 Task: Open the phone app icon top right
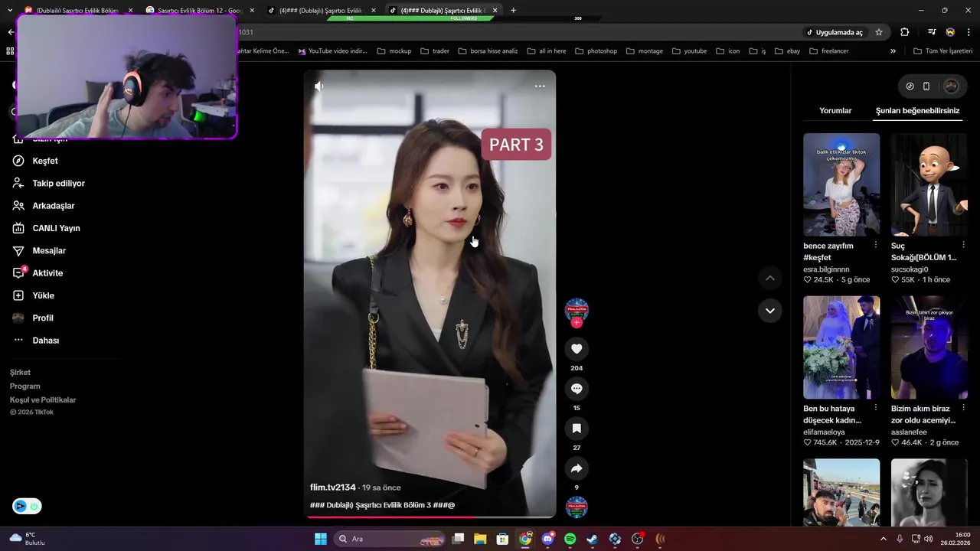pyautogui.click(x=926, y=86)
